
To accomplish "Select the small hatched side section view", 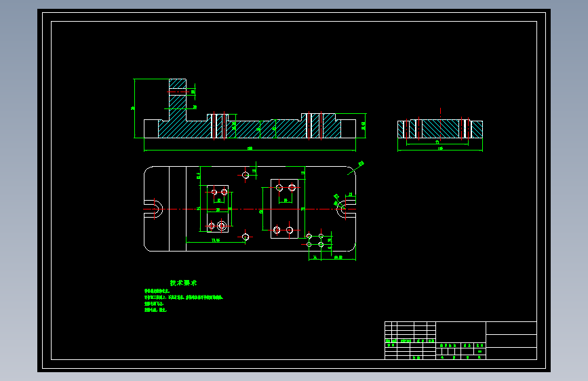I will click(x=440, y=129).
